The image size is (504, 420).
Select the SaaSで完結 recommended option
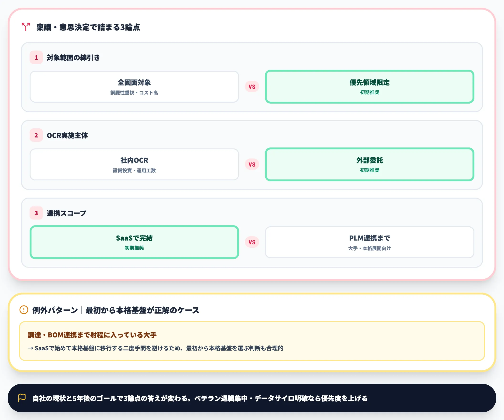pyautogui.click(x=134, y=242)
